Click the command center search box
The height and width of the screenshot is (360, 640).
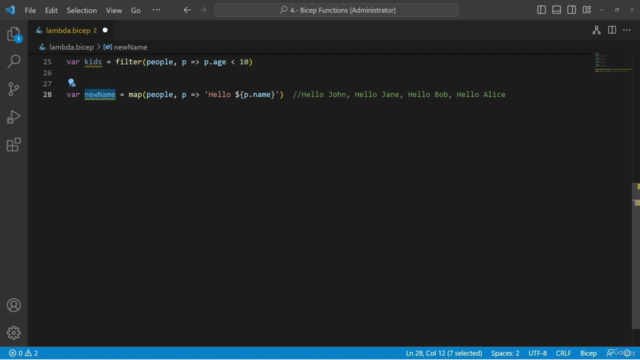pos(336,10)
